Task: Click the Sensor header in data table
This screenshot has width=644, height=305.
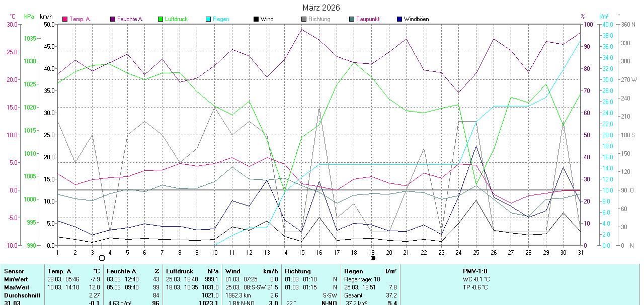Action: coord(14,271)
